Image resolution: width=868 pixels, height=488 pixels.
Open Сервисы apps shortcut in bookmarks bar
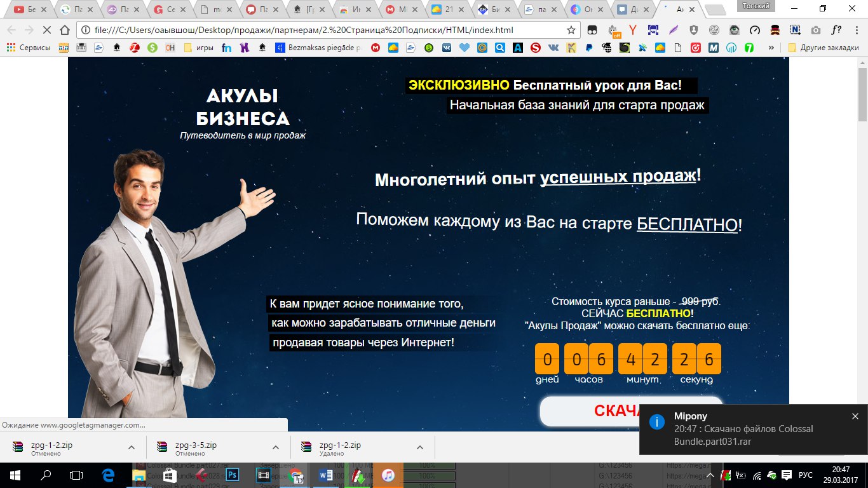(29, 48)
